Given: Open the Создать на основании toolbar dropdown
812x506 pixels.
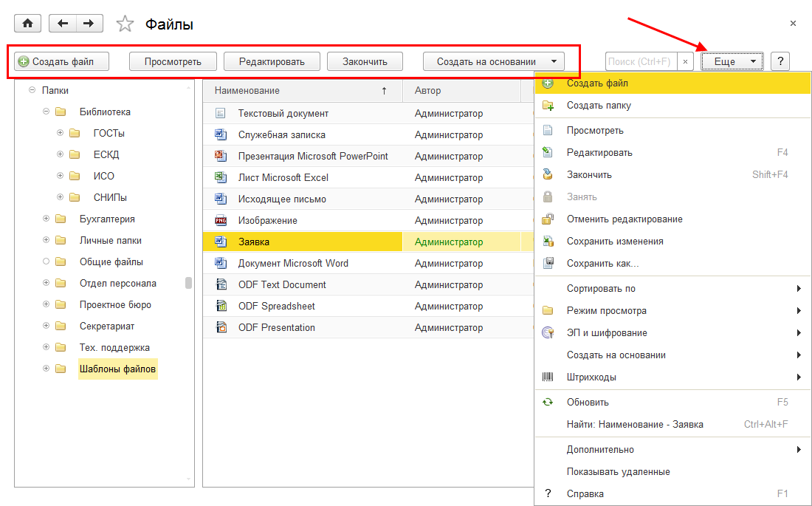Looking at the screenshot, I should tap(493, 61).
